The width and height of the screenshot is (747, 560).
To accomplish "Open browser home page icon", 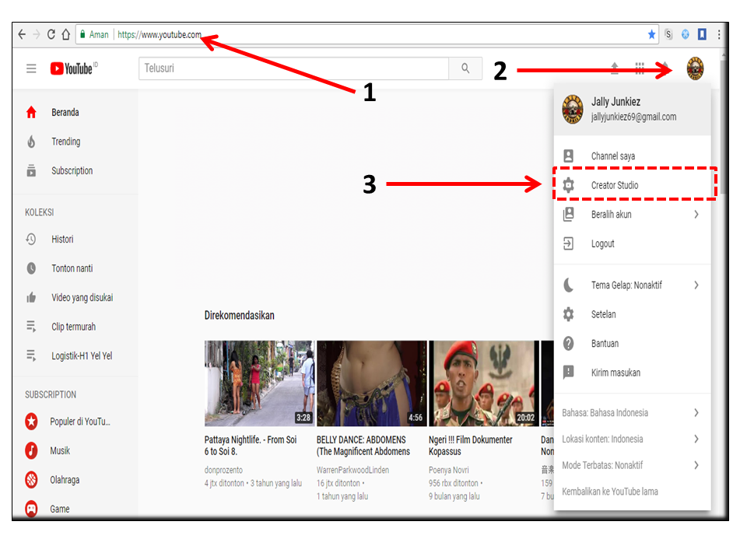I will (x=65, y=34).
